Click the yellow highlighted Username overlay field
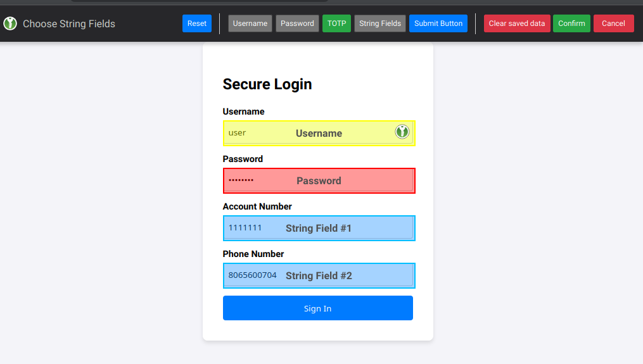 click(x=319, y=134)
